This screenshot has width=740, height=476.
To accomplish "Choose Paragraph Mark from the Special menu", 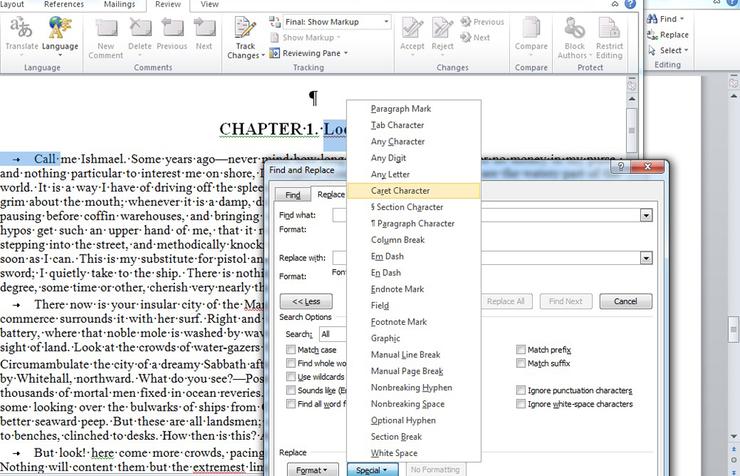I will click(413, 109).
